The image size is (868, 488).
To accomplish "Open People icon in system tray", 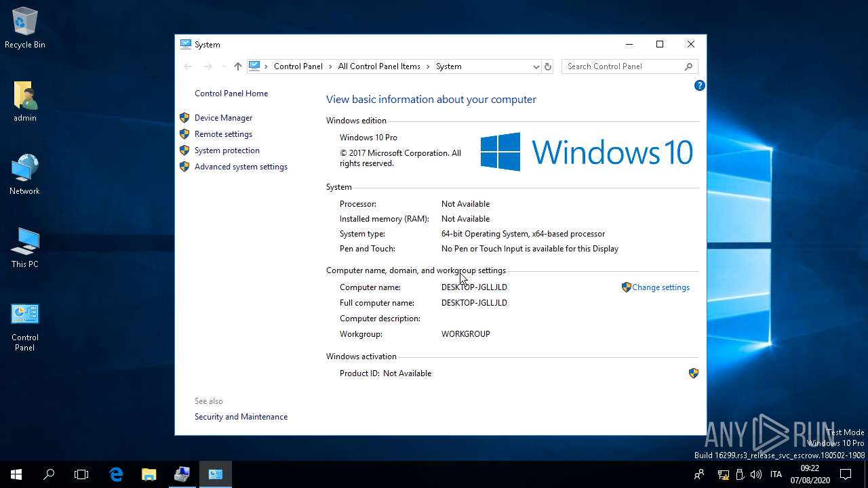I will coord(699,474).
